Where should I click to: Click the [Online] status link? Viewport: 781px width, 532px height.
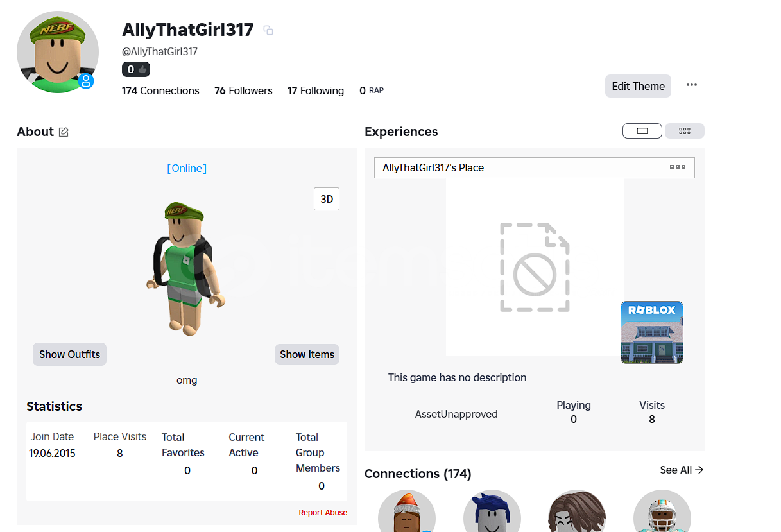click(x=187, y=168)
